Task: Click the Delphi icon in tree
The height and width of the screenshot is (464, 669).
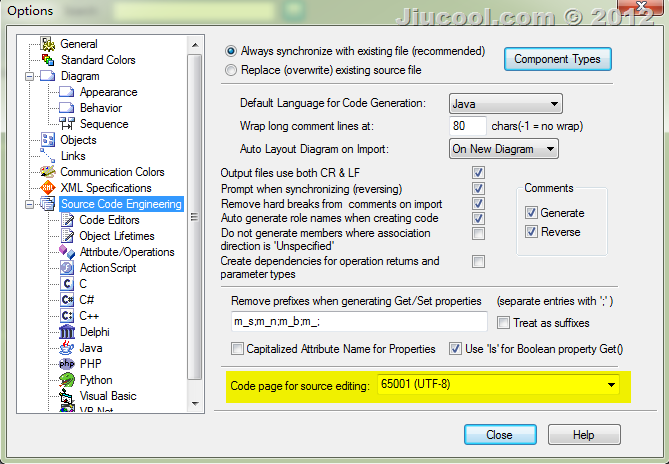Action: point(67,332)
